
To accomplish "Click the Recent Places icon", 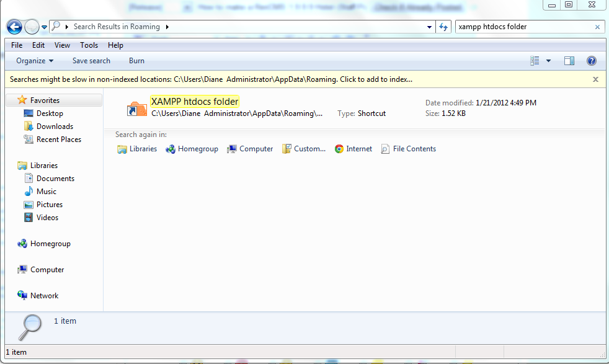I will 29,139.
